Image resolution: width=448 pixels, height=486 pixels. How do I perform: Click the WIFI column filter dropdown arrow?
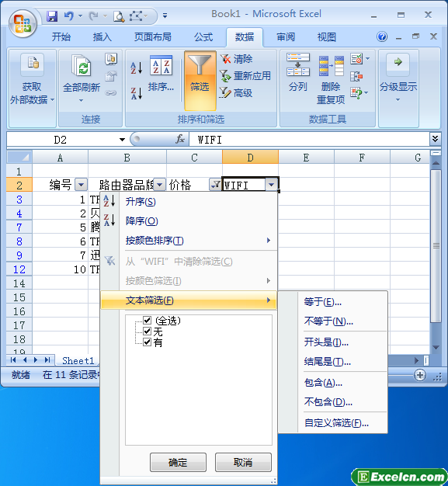point(271,185)
